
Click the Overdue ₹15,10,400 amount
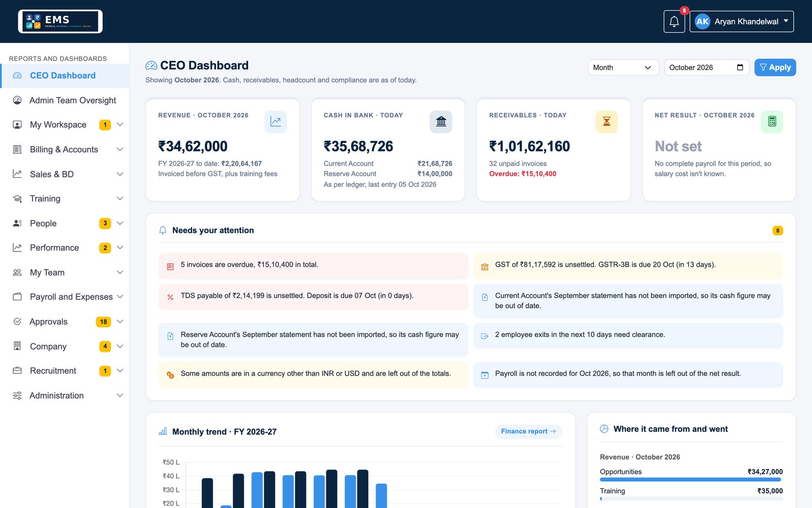(x=523, y=174)
